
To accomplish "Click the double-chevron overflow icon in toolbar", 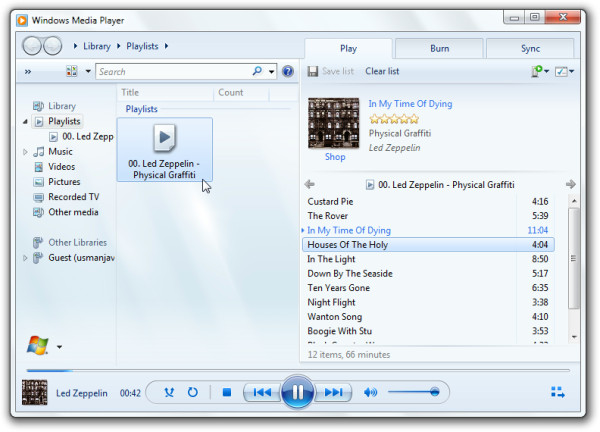I will point(28,72).
